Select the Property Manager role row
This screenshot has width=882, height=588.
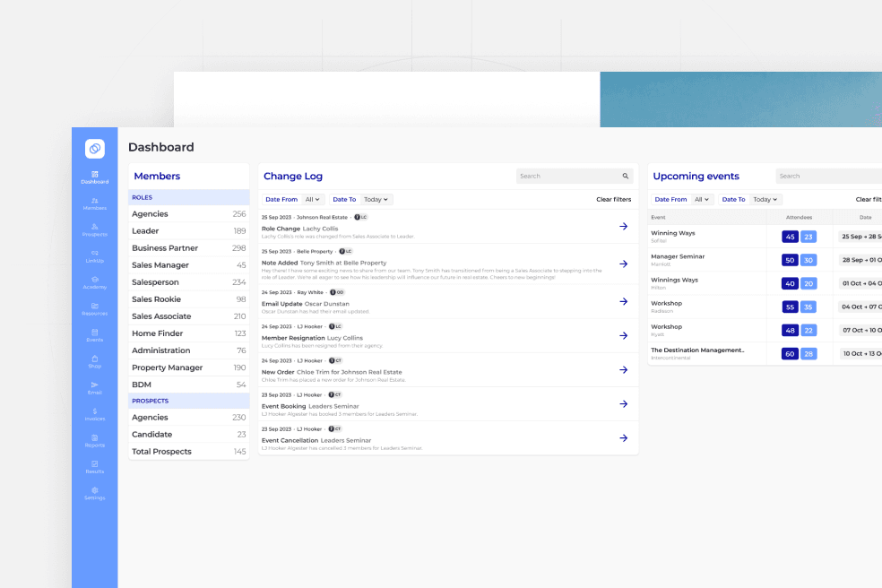(189, 367)
